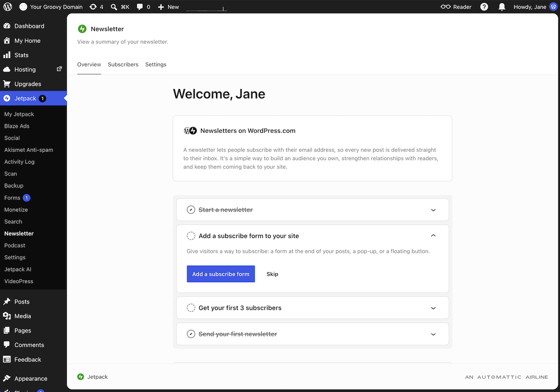Click the dashed circle for Add a subscribe form

pyautogui.click(x=191, y=236)
